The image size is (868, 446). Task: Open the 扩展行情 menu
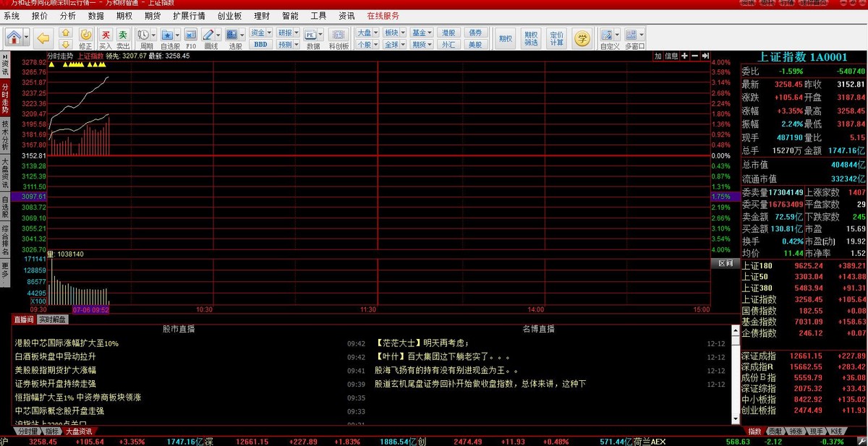(189, 15)
